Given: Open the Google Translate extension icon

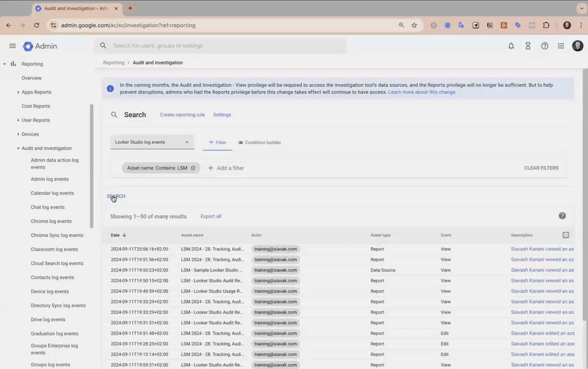Looking at the screenshot, I should tap(461, 25).
